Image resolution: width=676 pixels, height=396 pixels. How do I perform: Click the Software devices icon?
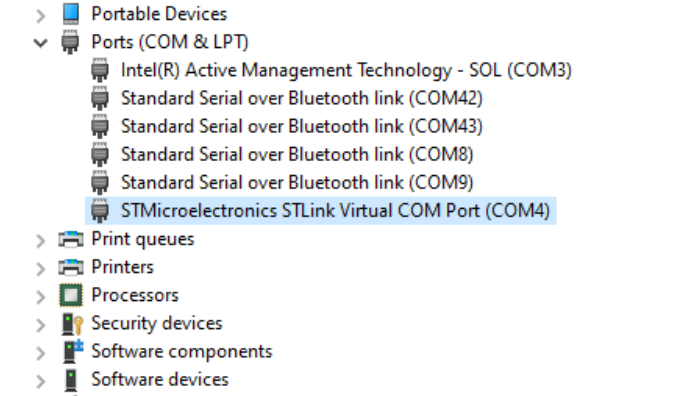tap(71, 380)
